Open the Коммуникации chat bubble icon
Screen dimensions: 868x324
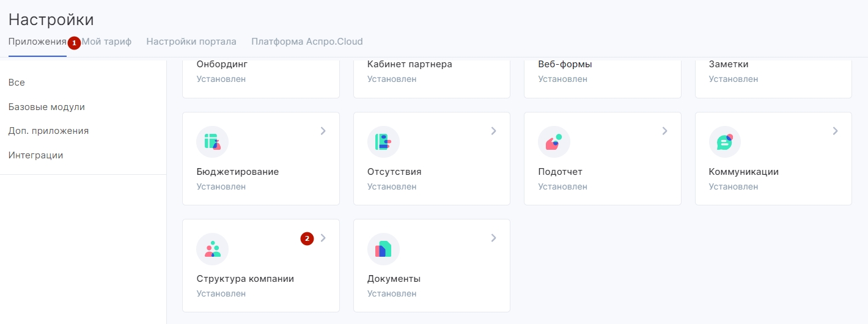(725, 142)
